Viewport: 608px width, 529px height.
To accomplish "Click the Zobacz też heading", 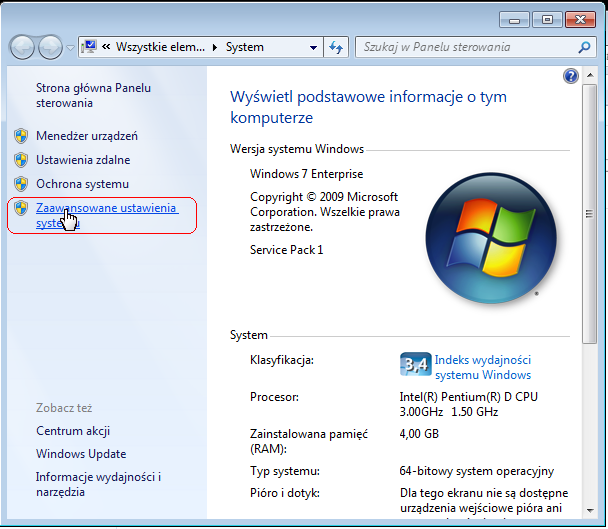I will [64, 408].
